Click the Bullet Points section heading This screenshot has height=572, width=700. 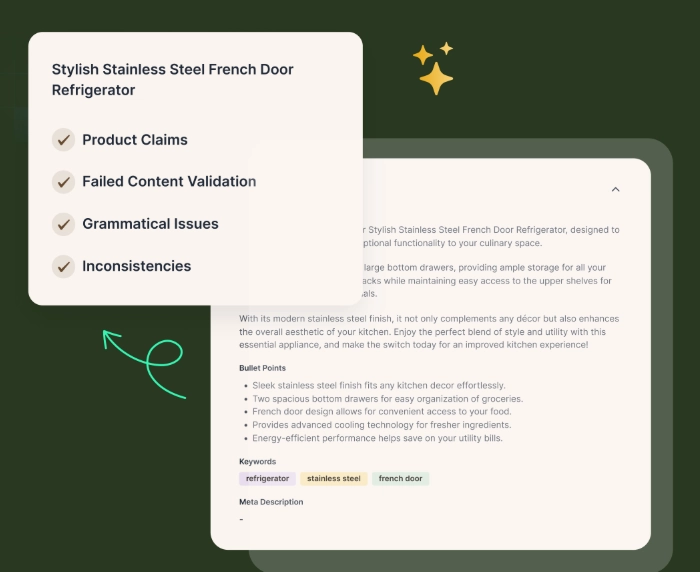click(x=262, y=368)
